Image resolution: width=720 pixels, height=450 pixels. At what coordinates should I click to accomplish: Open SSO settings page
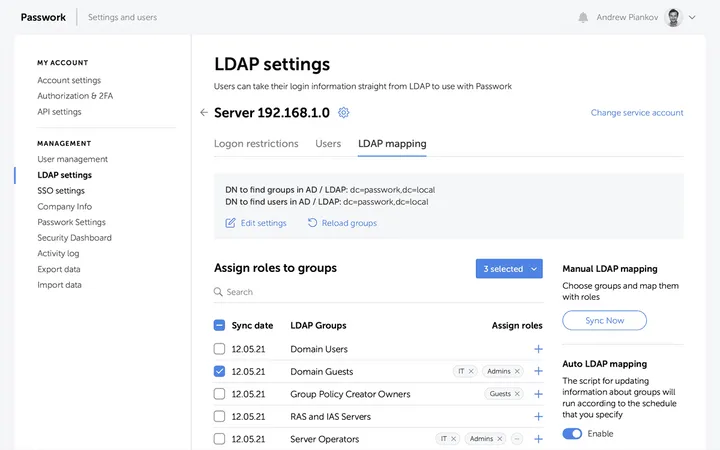pyautogui.click(x=61, y=191)
